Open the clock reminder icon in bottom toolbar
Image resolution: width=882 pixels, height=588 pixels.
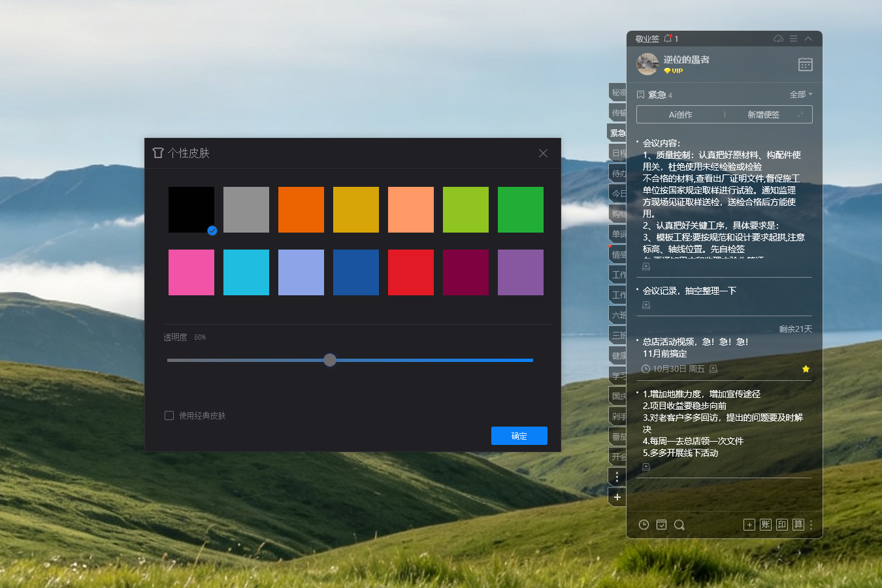point(644,525)
